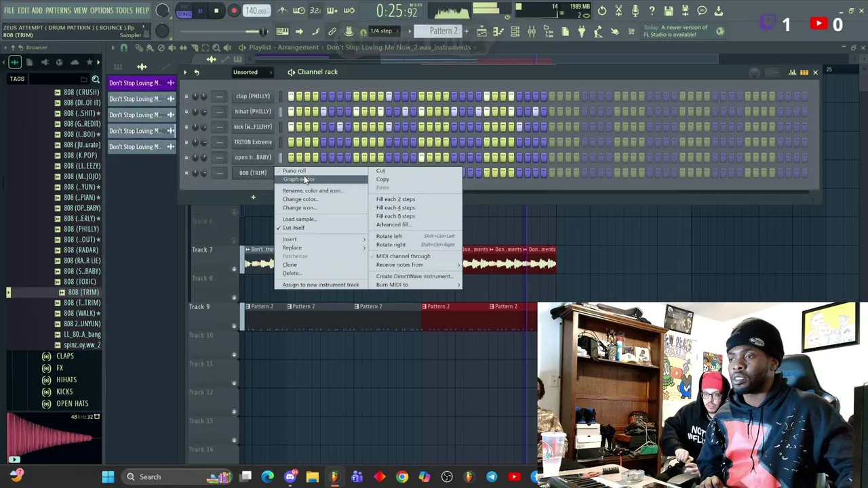Toggle MIDI channel through option
The width and height of the screenshot is (868, 488).
(x=403, y=256)
